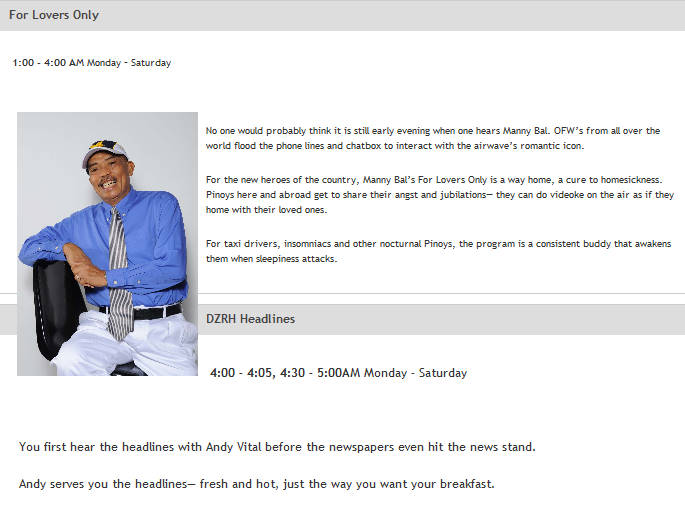Open the photo of the seated man

pos(107,244)
